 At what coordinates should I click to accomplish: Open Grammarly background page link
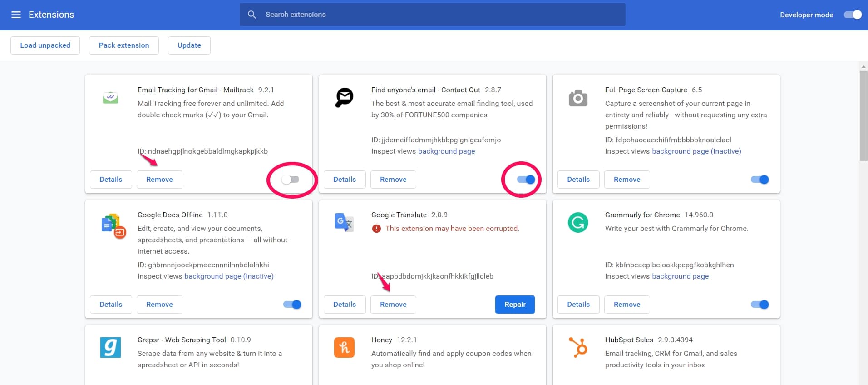click(680, 276)
